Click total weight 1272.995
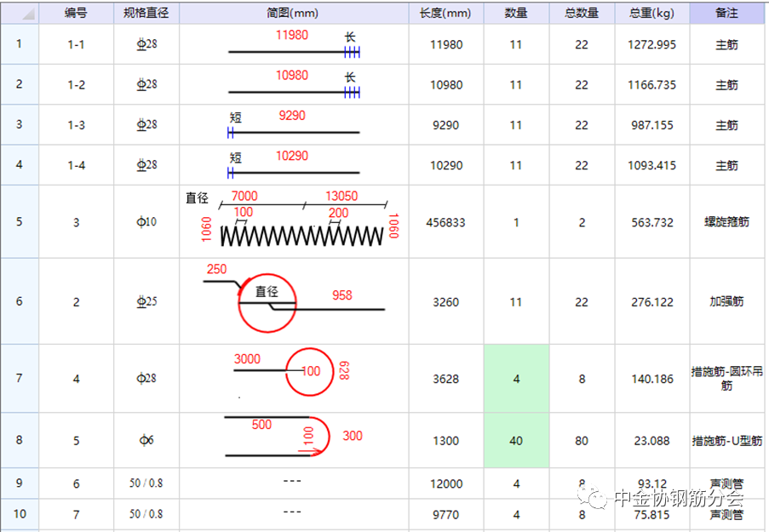Screen dimensions: 769x532 tap(651, 44)
